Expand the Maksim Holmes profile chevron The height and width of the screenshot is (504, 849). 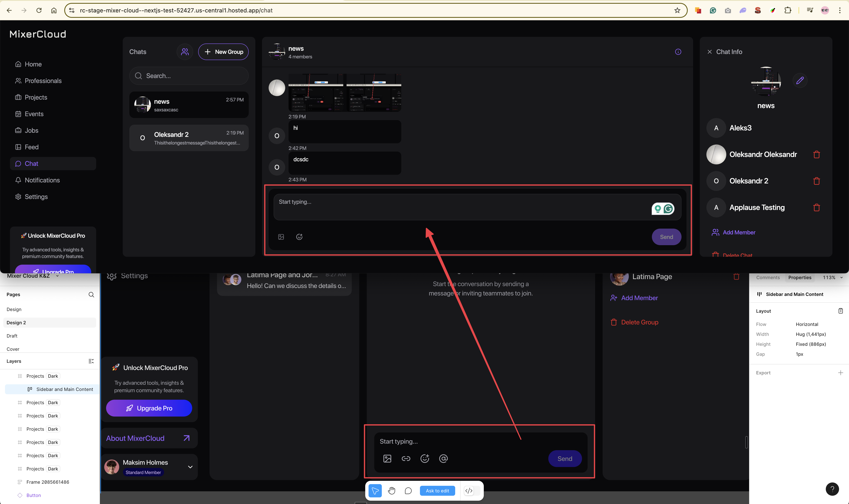190,467
